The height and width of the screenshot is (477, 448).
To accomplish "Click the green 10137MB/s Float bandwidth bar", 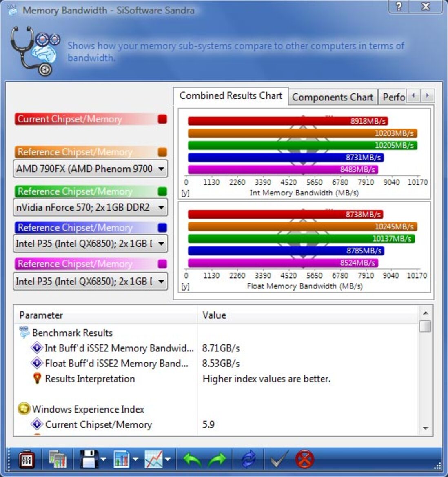I will tap(302, 239).
